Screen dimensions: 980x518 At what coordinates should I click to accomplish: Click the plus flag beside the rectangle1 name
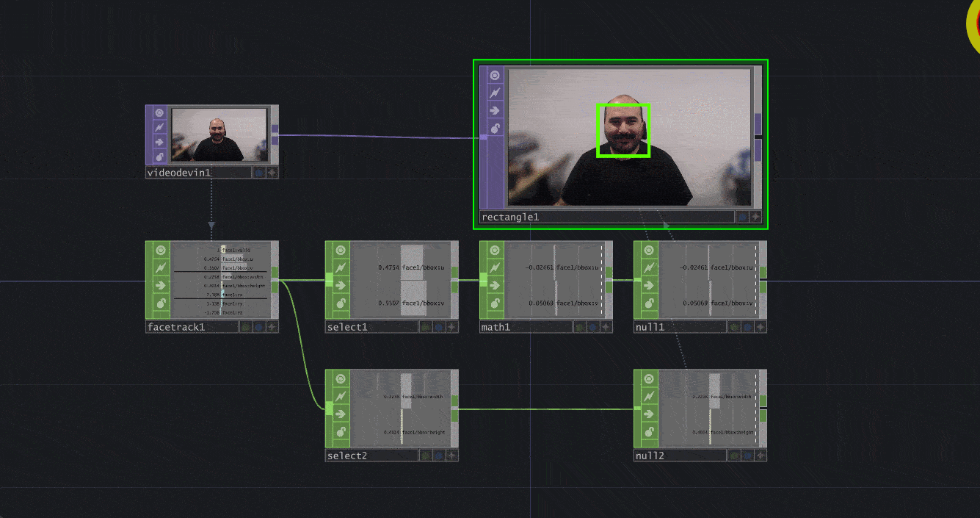coord(755,217)
